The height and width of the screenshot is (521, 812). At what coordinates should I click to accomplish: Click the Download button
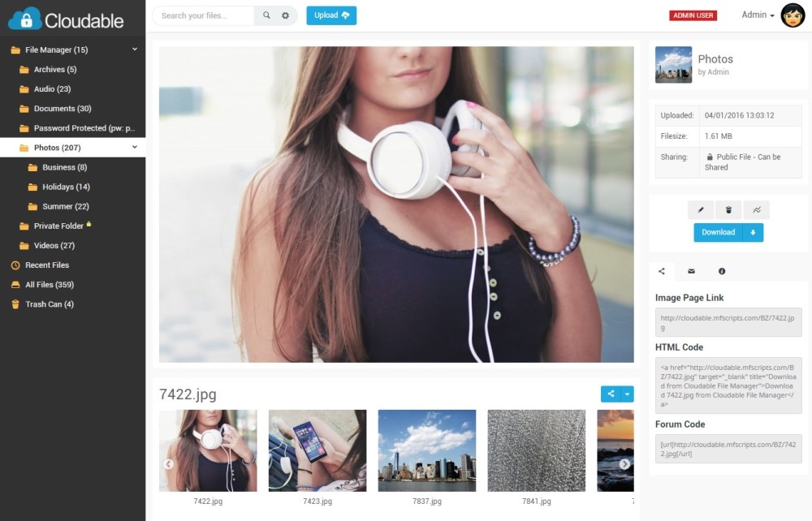coord(719,232)
